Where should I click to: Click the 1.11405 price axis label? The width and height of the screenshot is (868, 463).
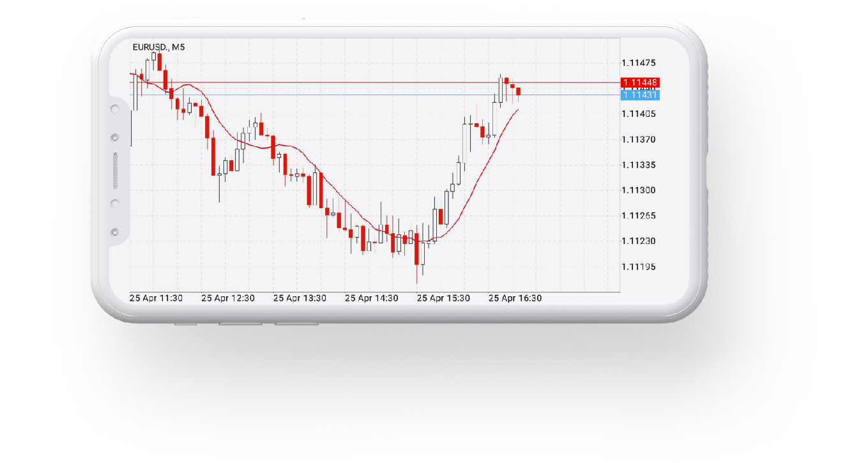click(x=639, y=114)
